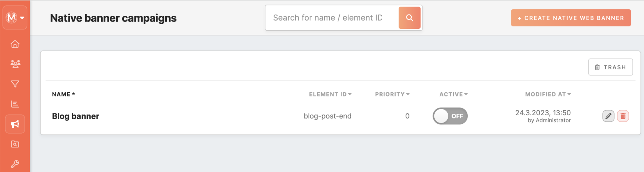
Task: Open the bar chart analytics icon
Action: 15,104
